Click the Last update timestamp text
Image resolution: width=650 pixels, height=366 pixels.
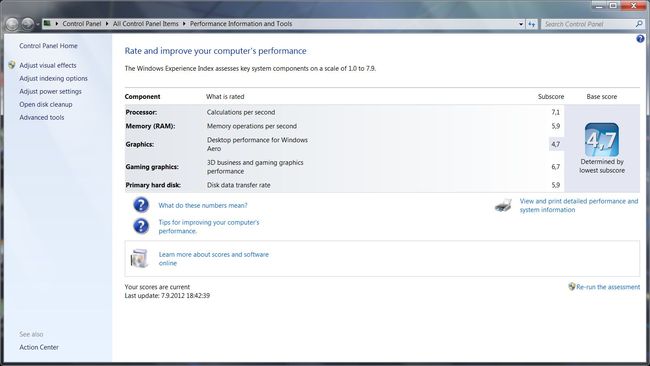click(x=167, y=296)
